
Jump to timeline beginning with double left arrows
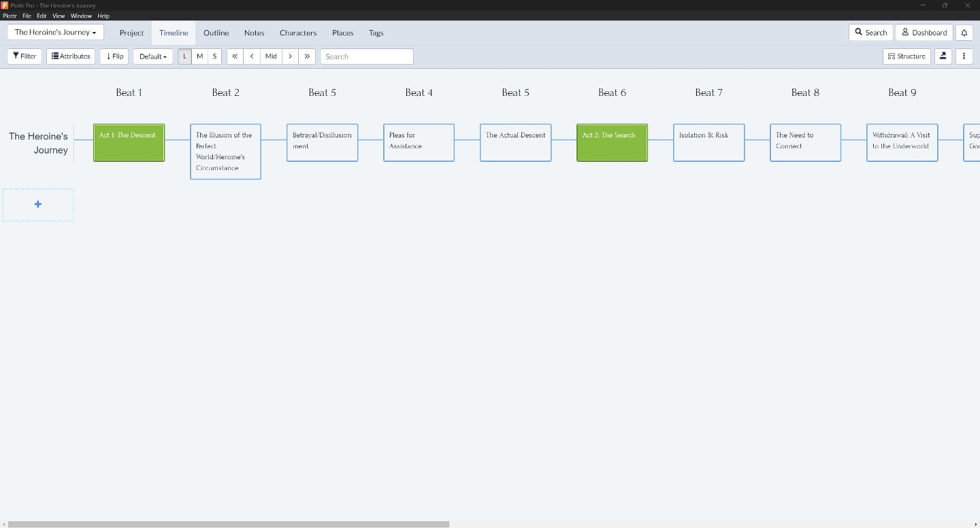(235, 56)
